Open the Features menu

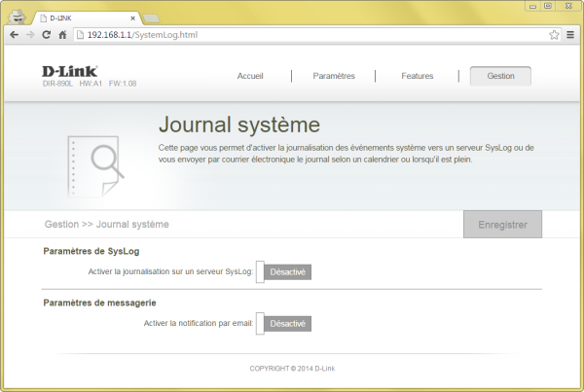[x=418, y=76]
